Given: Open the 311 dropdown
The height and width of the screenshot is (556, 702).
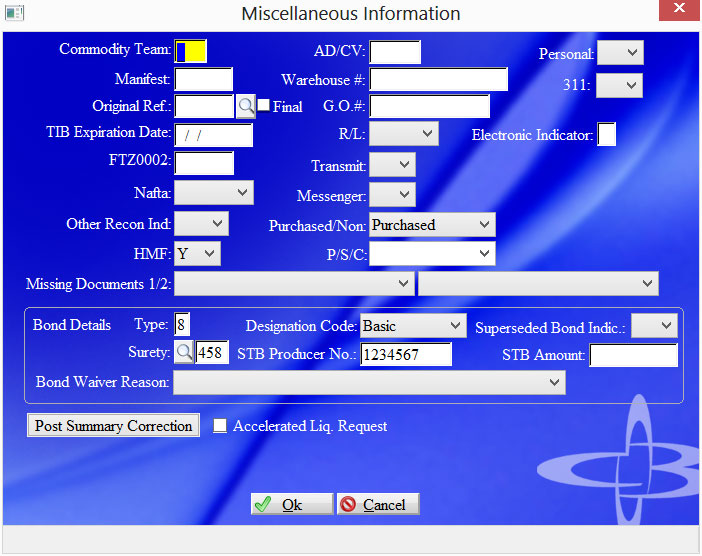Looking at the screenshot, I should (620, 85).
